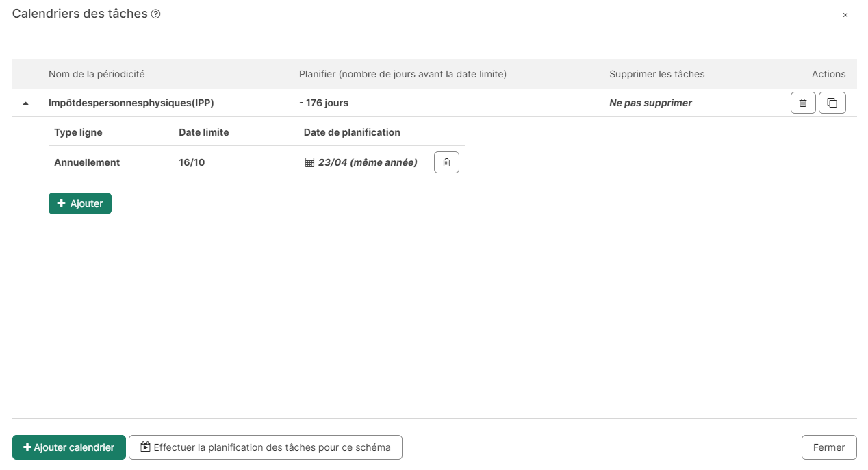Add a new line with Ajouter button
This screenshot has height=470, width=868.
click(x=80, y=203)
